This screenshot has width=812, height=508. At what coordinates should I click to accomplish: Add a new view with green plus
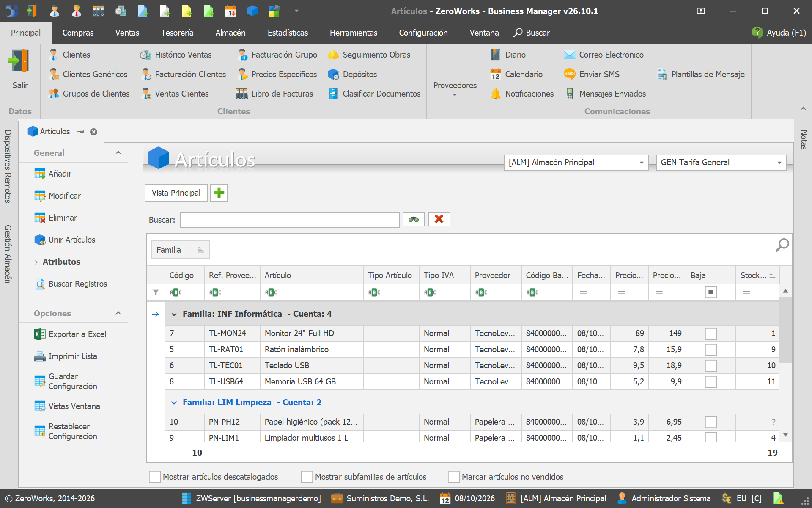click(x=219, y=193)
